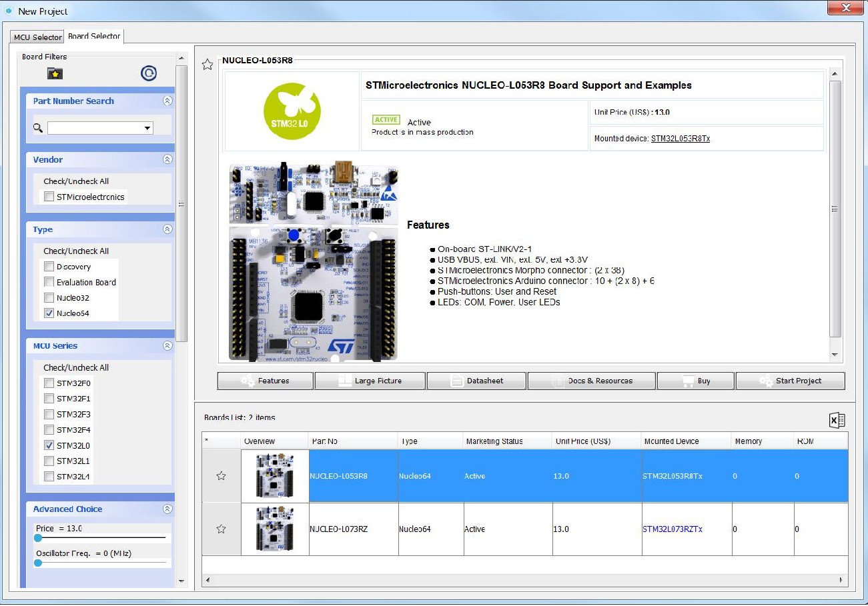Click the reset filters circular arrow icon
The image size is (868, 606).
(149, 73)
